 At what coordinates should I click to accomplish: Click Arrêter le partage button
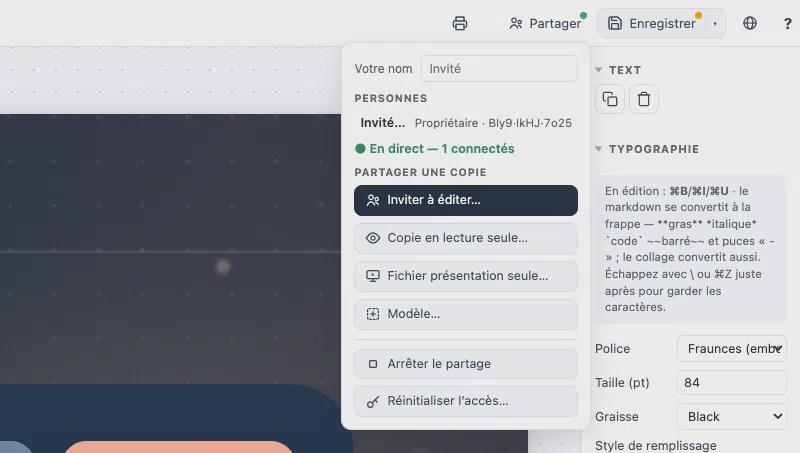(x=466, y=364)
